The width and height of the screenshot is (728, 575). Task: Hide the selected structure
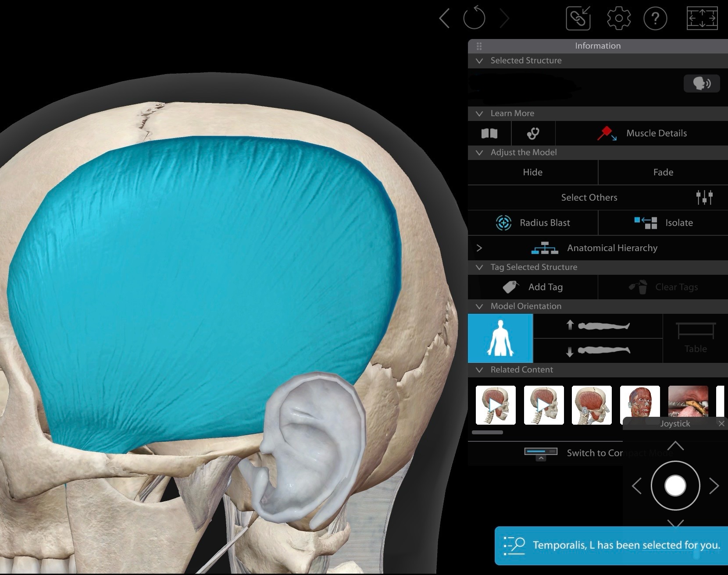tap(533, 172)
